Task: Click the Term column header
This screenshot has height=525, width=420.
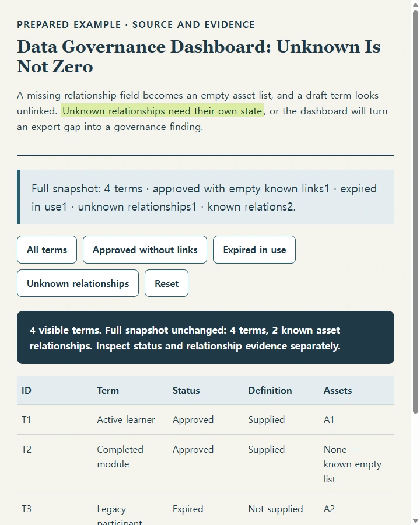Action: [130, 390]
